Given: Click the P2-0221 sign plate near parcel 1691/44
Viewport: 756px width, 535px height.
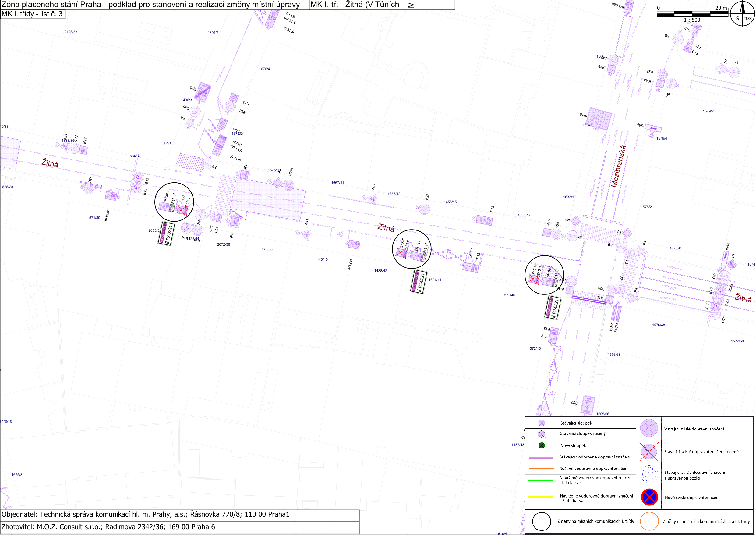Looking at the screenshot, I should pos(419,282).
